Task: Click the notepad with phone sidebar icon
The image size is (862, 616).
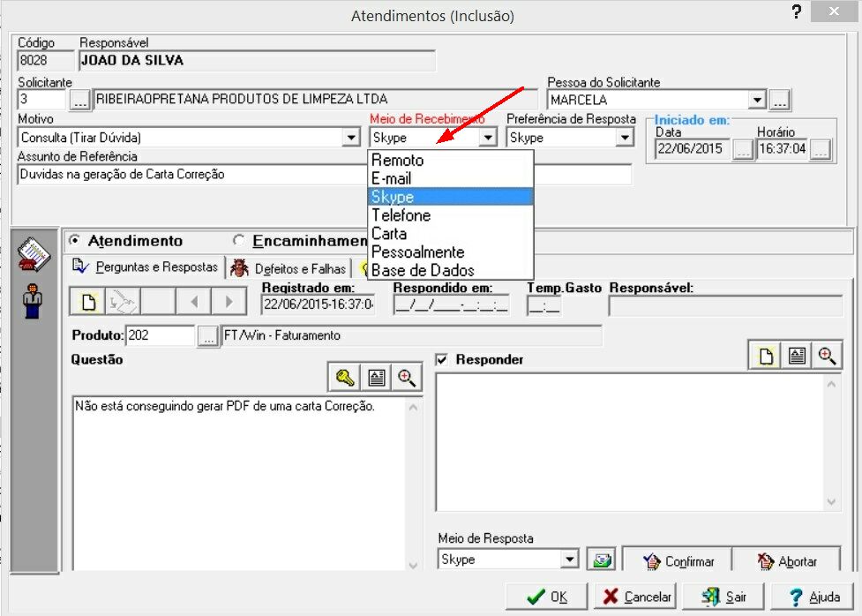Action: point(34,255)
